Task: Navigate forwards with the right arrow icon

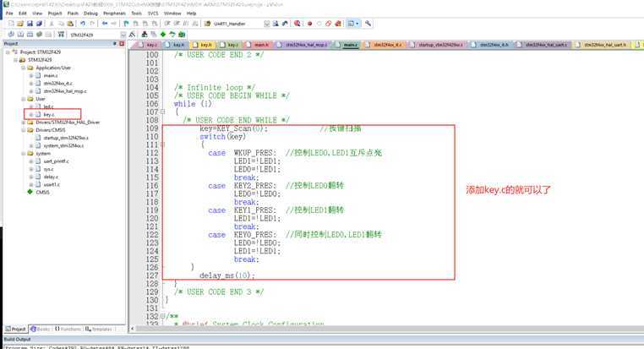Action: coord(114,24)
